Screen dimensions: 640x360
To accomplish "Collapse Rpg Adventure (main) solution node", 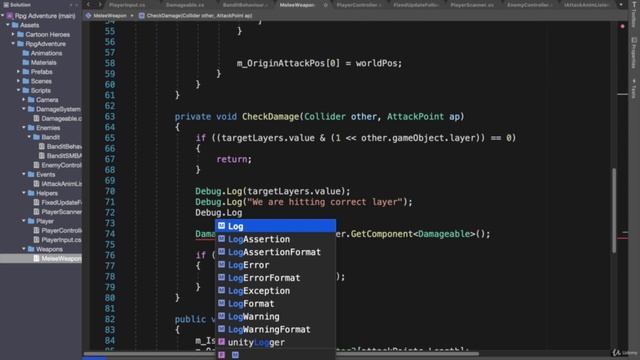I will coord(3,16).
